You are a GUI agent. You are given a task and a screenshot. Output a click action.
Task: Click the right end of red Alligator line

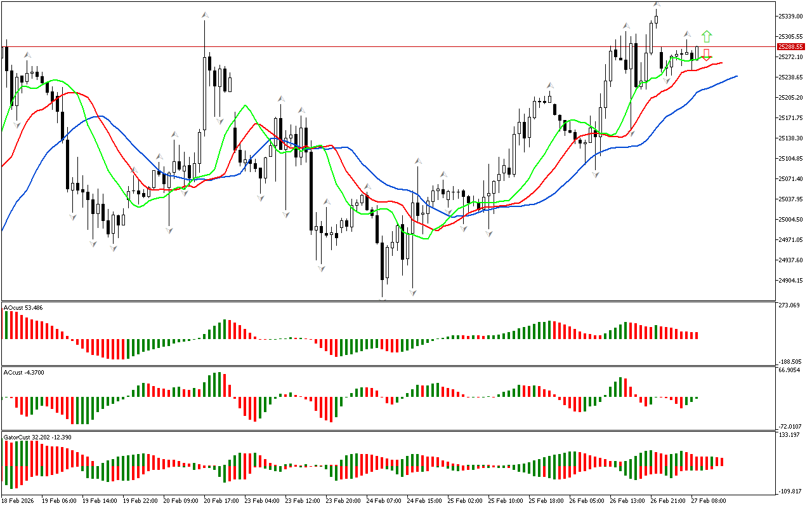(x=721, y=62)
